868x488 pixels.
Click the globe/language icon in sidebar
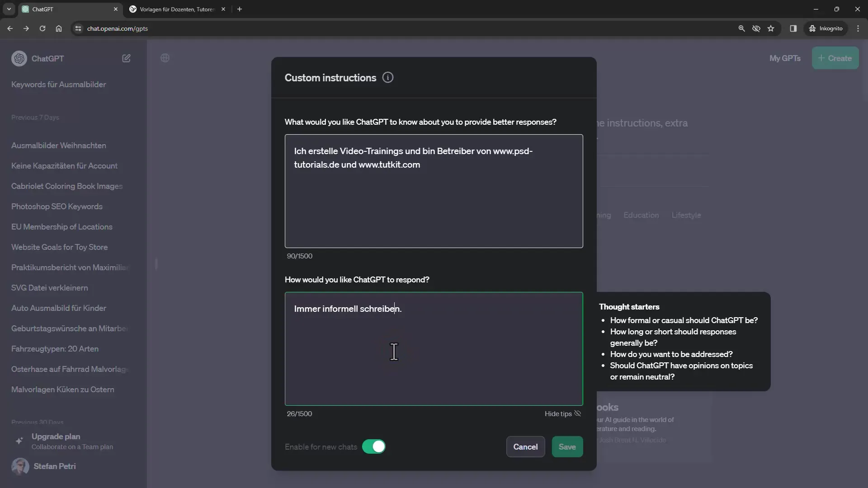[165, 58]
